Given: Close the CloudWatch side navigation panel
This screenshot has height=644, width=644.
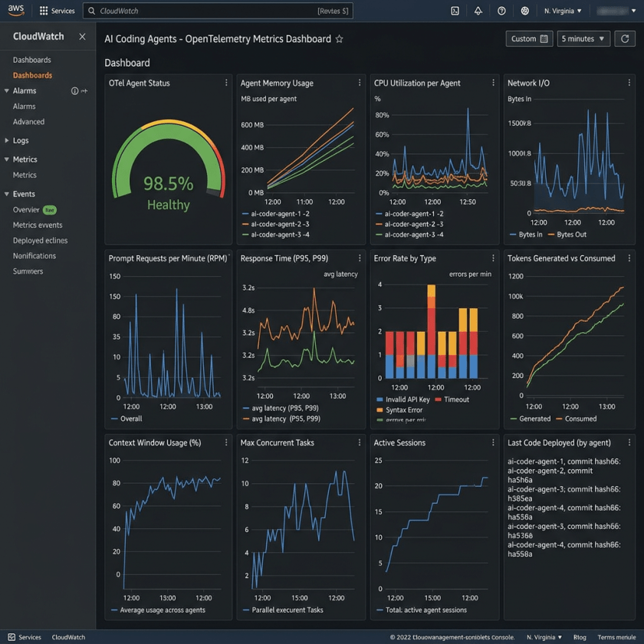Looking at the screenshot, I should 82,37.
